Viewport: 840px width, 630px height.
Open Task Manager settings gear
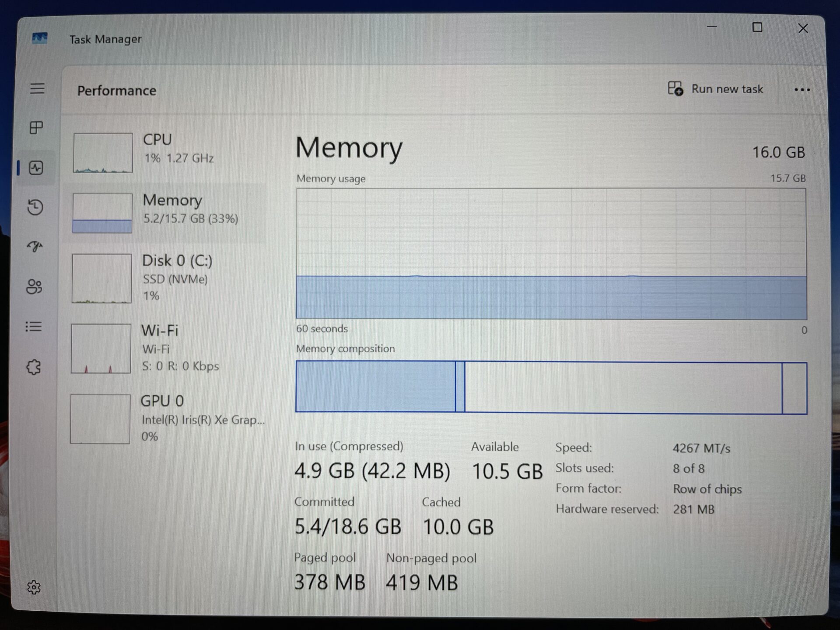coord(34,587)
